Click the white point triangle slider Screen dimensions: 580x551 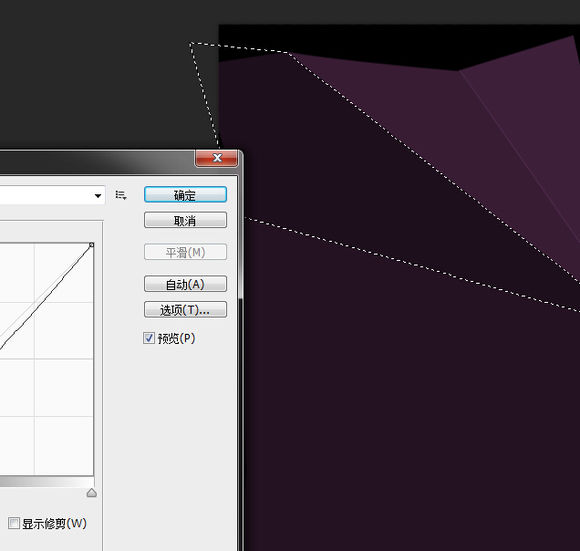[92, 493]
